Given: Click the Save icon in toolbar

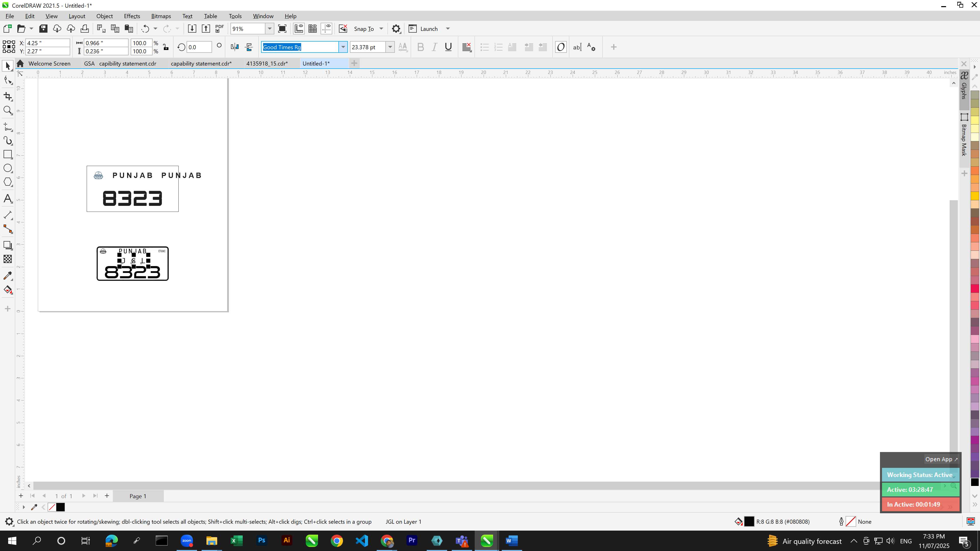Looking at the screenshot, I should point(43,29).
